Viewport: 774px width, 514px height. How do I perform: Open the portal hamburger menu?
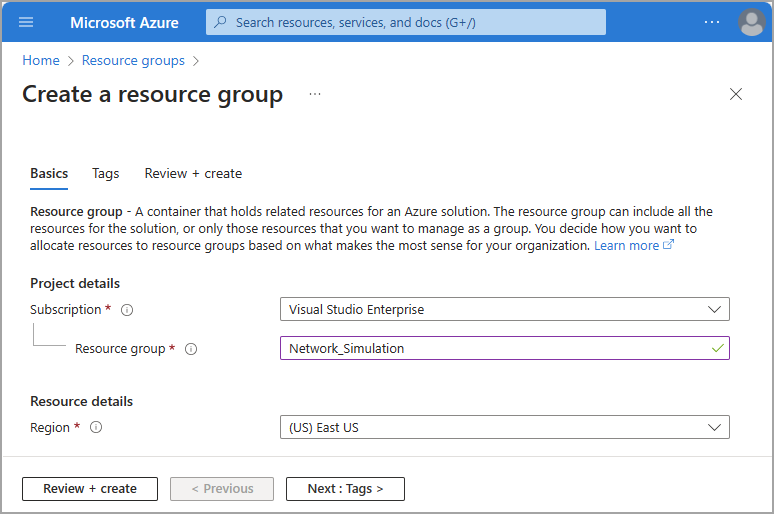[x=26, y=22]
